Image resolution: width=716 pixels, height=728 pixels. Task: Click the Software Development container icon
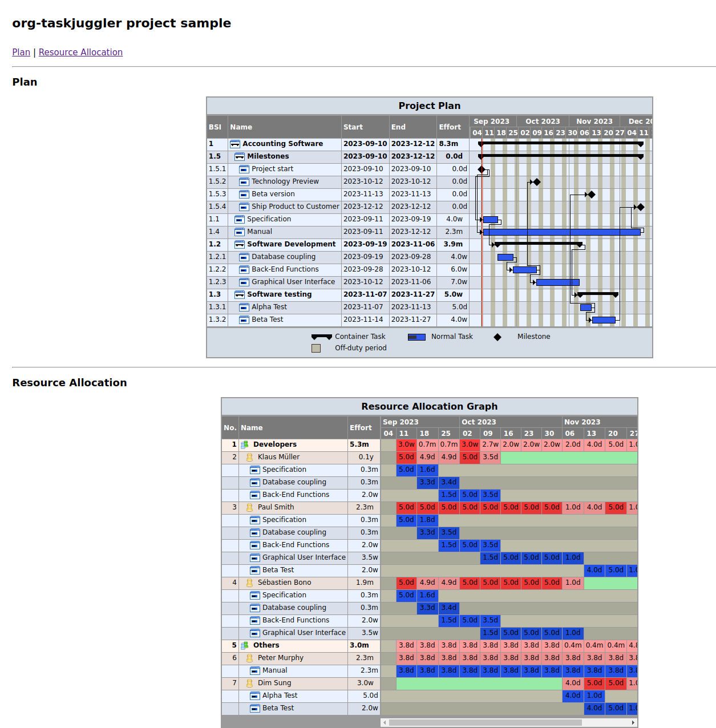[x=240, y=245]
